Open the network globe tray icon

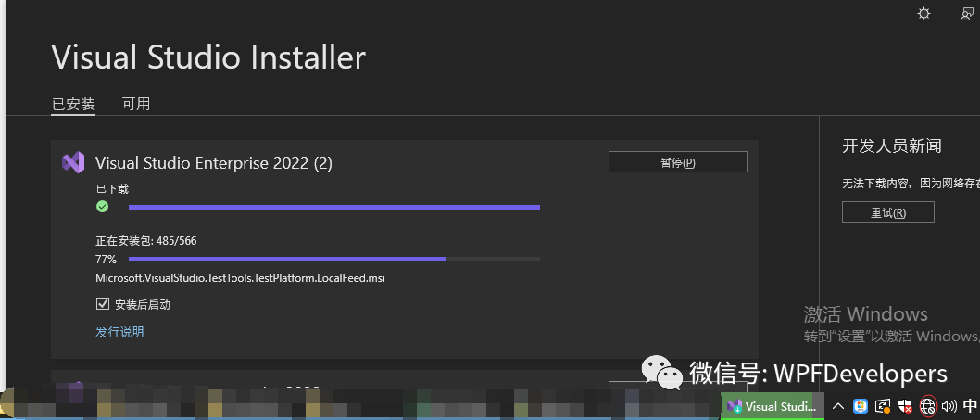(928, 406)
